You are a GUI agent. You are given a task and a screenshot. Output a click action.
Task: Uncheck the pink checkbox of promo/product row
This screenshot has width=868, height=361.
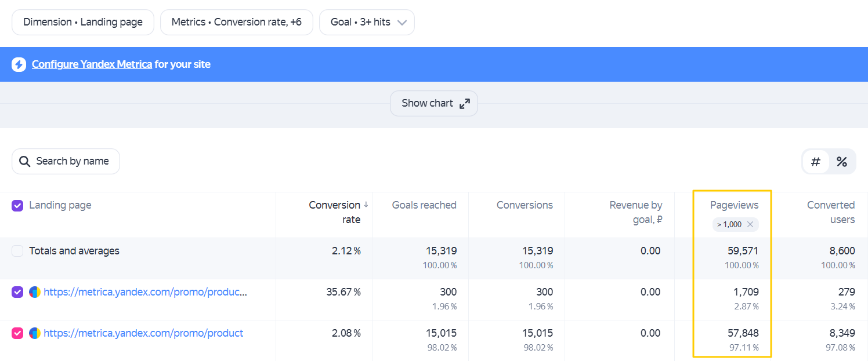click(17, 333)
